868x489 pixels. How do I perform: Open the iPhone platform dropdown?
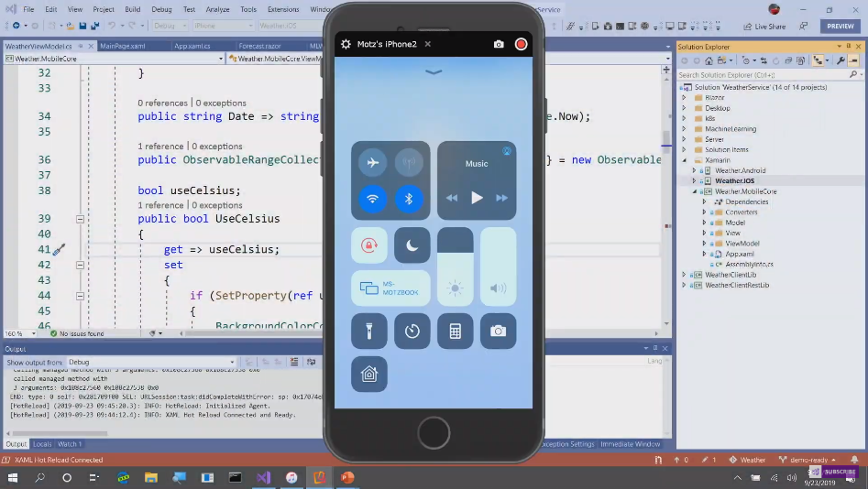223,26
